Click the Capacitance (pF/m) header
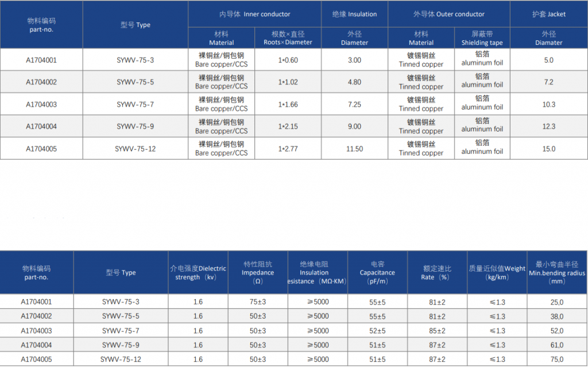 coord(377,272)
